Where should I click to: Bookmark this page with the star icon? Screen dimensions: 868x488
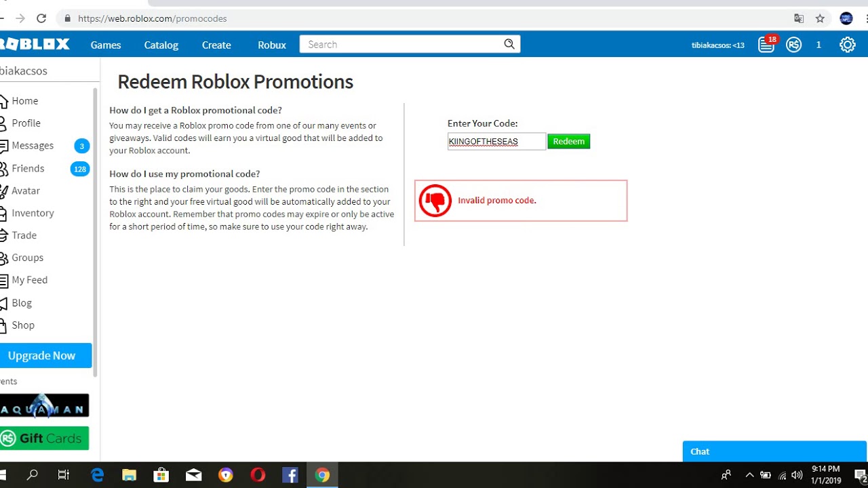click(x=820, y=18)
